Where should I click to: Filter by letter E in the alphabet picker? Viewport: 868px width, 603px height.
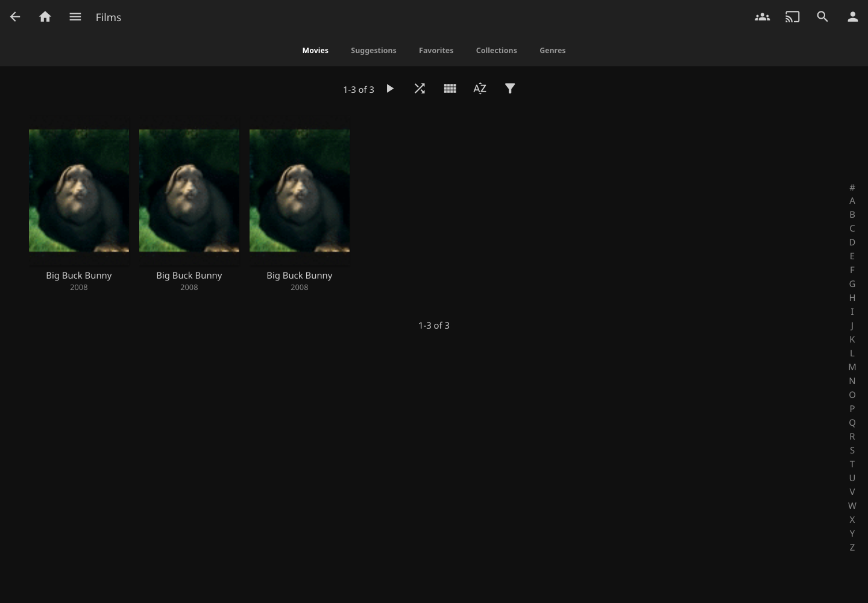tap(852, 256)
